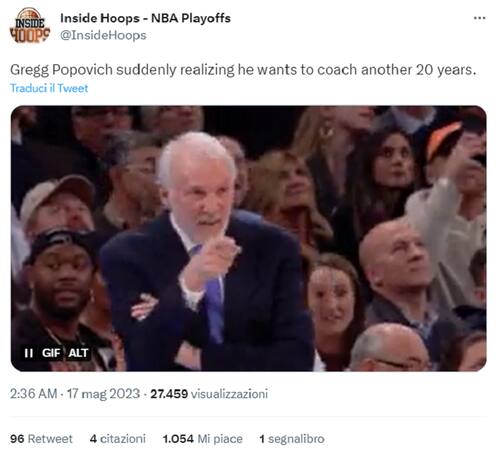Viewport: 500px width, 457px height.
Task: Click the 27.459 visualizzazioni view count
Action: pos(209,394)
